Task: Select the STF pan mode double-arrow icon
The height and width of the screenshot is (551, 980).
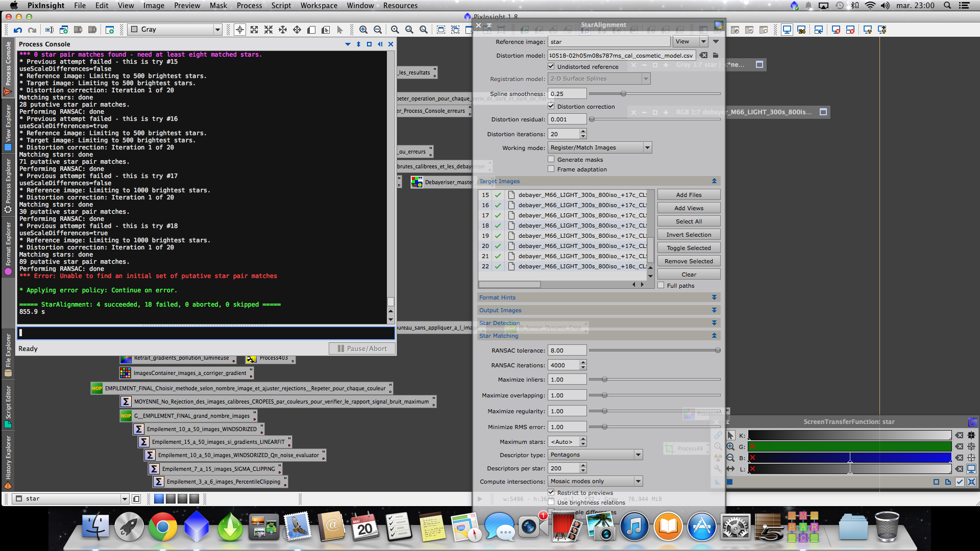Action: (x=731, y=469)
